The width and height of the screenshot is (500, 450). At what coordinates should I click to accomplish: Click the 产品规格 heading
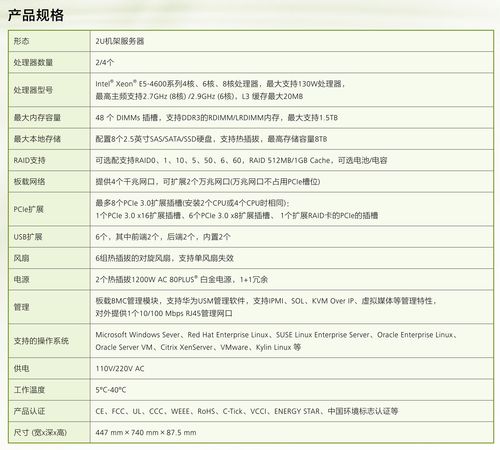coord(36,15)
